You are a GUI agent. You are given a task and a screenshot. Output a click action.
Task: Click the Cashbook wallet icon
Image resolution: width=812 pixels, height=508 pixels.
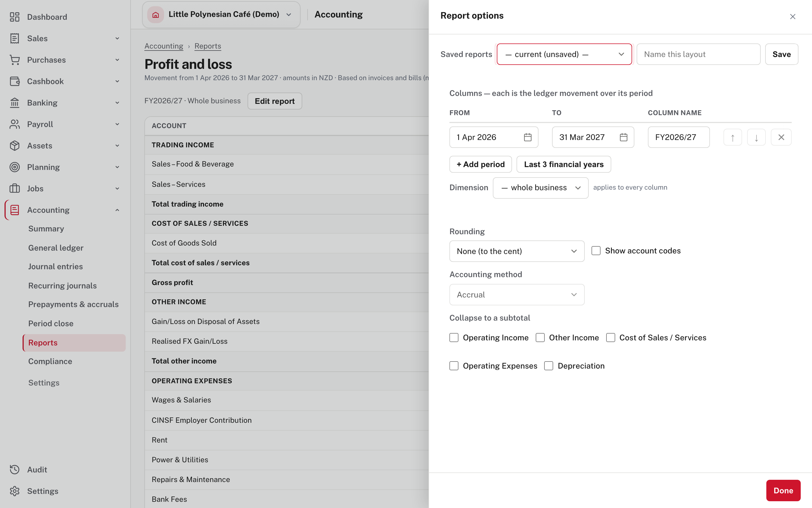[14, 81]
